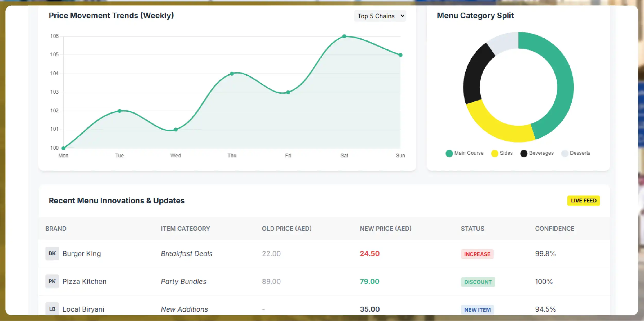Click the LIVE FEED button
Viewport: 644px width, 321px height.
tap(583, 201)
